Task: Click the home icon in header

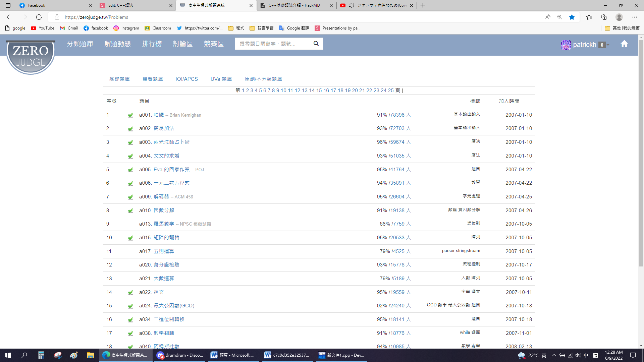Action: [x=624, y=44]
